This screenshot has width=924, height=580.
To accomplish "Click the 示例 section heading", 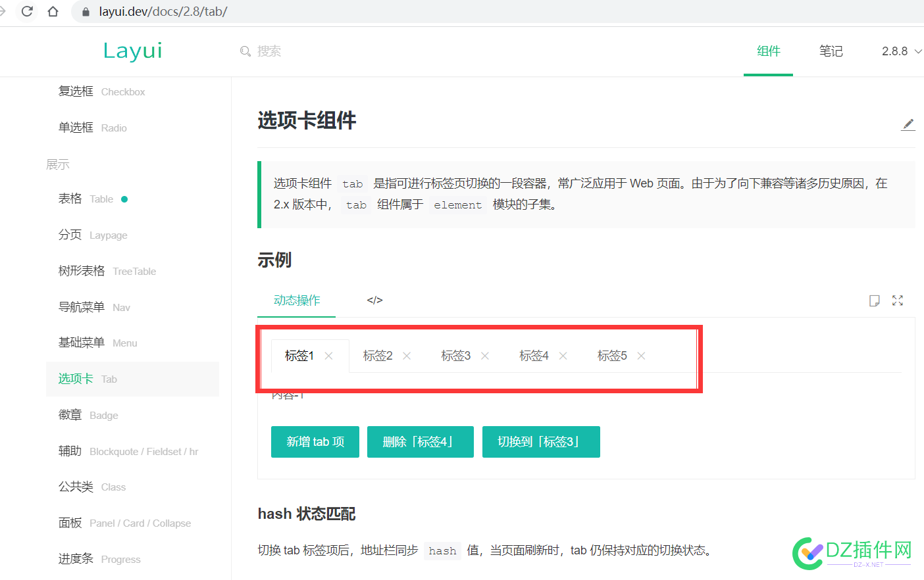I will coord(274,260).
